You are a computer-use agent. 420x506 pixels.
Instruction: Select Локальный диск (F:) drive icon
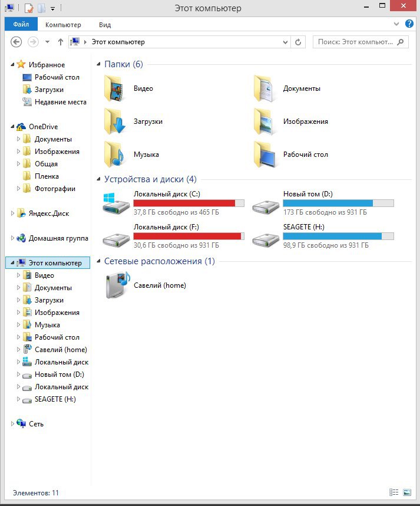[x=116, y=239]
